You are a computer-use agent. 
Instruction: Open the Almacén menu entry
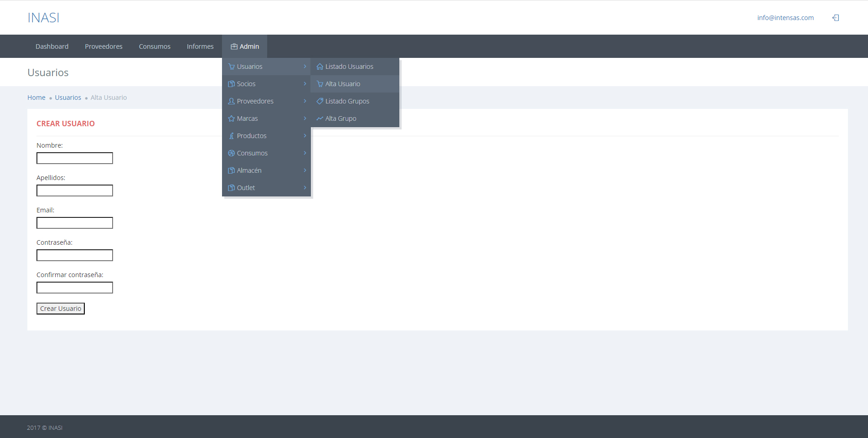(249, 170)
